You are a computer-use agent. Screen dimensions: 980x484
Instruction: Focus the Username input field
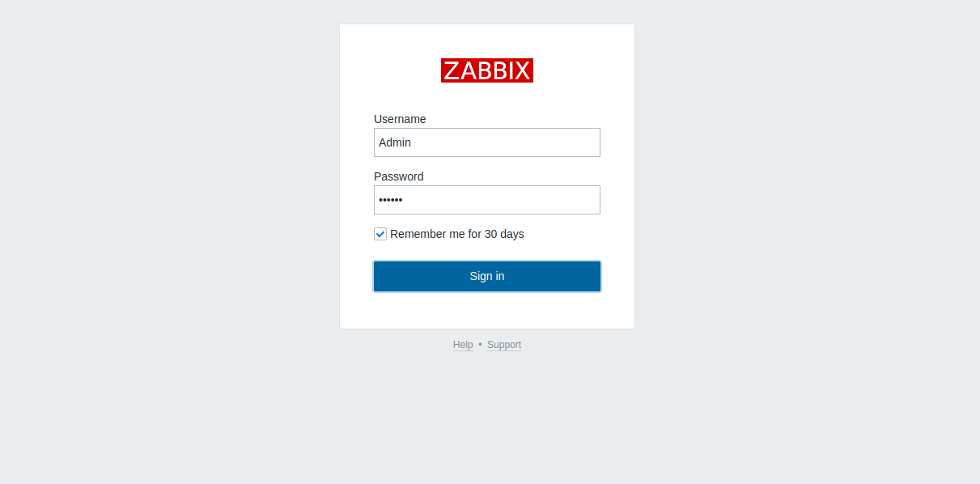pyautogui.click(x=487, y=142)
